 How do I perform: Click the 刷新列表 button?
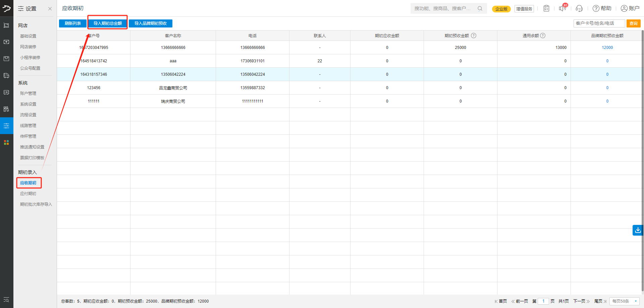click(73, 23)
